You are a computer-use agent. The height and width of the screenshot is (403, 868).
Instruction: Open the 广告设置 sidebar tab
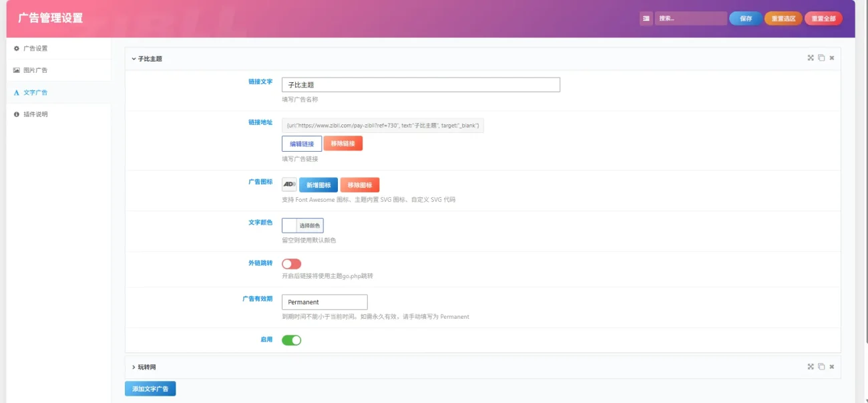point(59,48)
